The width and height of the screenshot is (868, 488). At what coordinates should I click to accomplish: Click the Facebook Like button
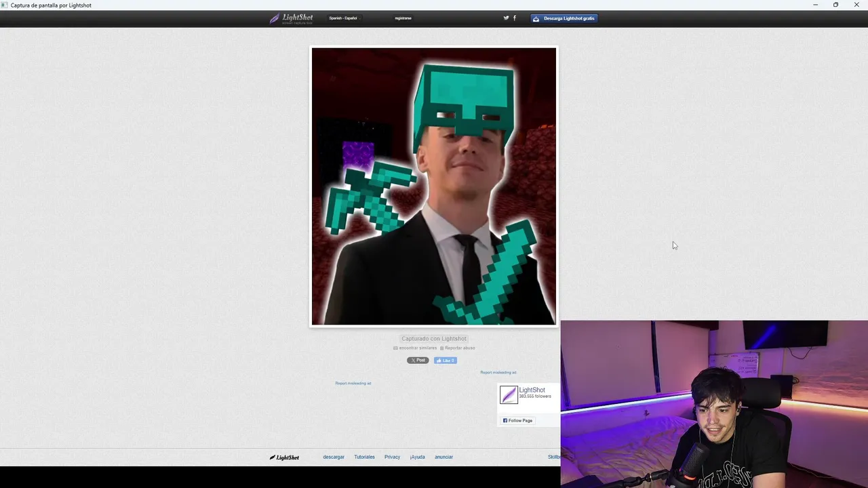pyautogui.click(x=446, y=361)
